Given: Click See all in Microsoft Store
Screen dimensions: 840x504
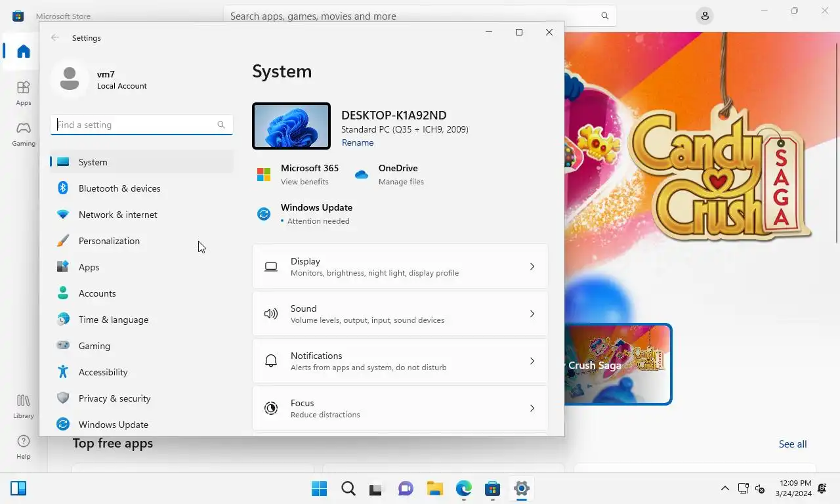Looking at the screenshot, I should (x=793, y=444).
